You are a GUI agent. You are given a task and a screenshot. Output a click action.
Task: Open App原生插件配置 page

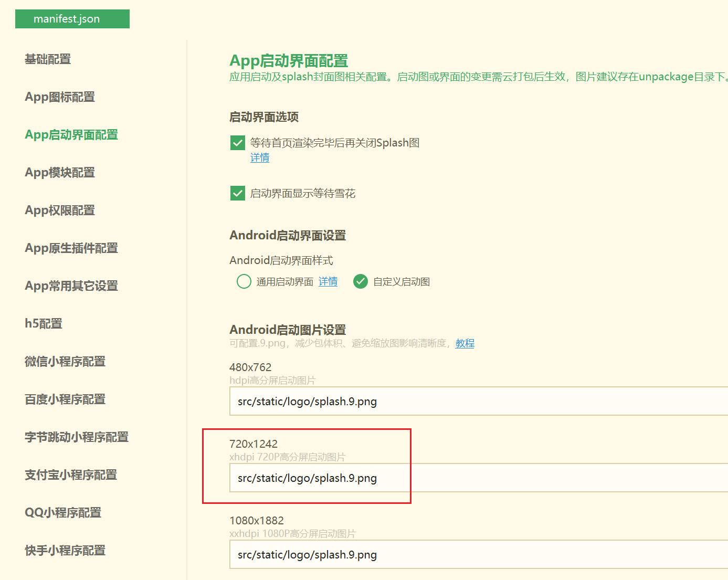point(71,248)
